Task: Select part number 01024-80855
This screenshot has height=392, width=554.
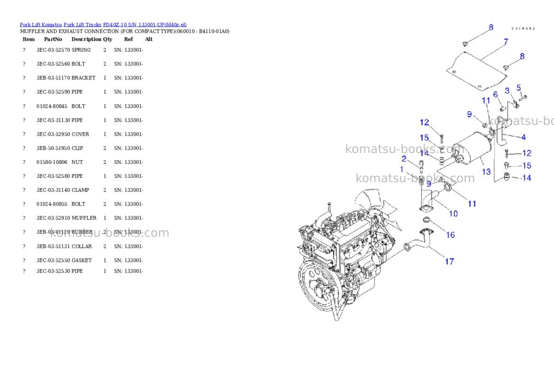Action: click(51, 204)
